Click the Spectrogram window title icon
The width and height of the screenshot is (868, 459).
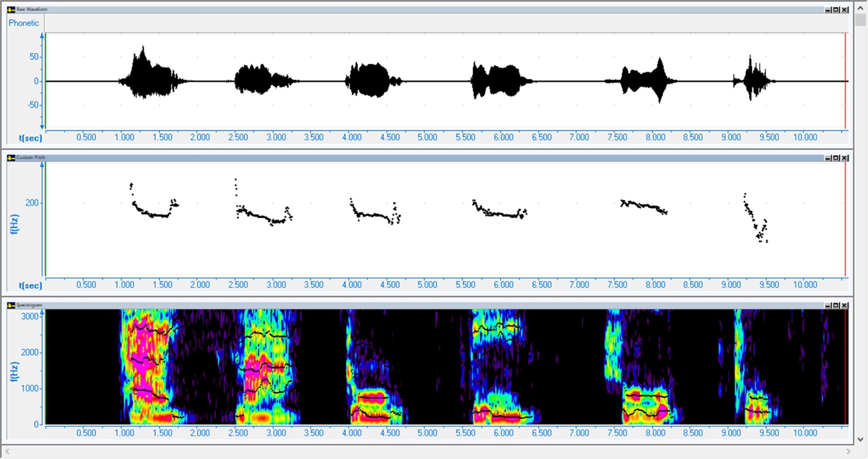tap(11, 305)
